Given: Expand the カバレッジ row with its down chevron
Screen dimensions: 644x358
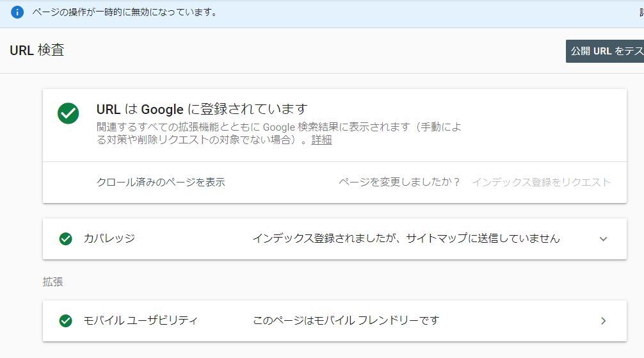Looking at the screenshot, I should [x=603, y=239].
